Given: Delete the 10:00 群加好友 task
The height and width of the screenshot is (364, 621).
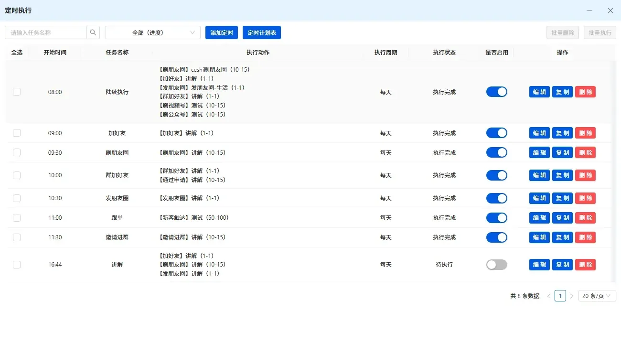Looking at the screenshot, I should (x=585, y=175).
